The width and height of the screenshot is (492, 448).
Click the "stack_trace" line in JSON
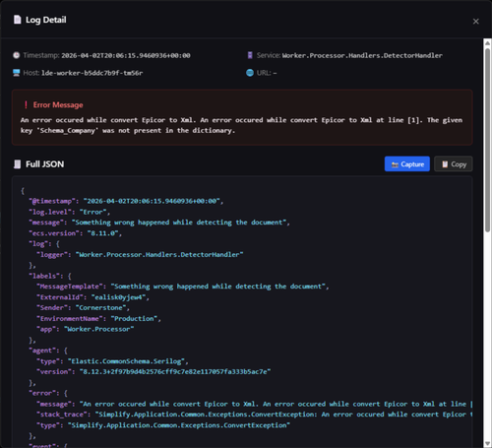255,415
